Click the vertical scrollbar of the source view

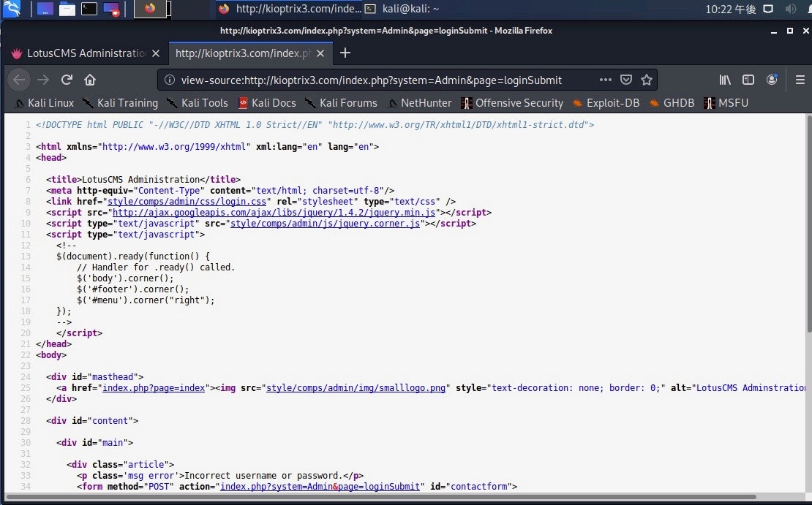coord(809,224)
